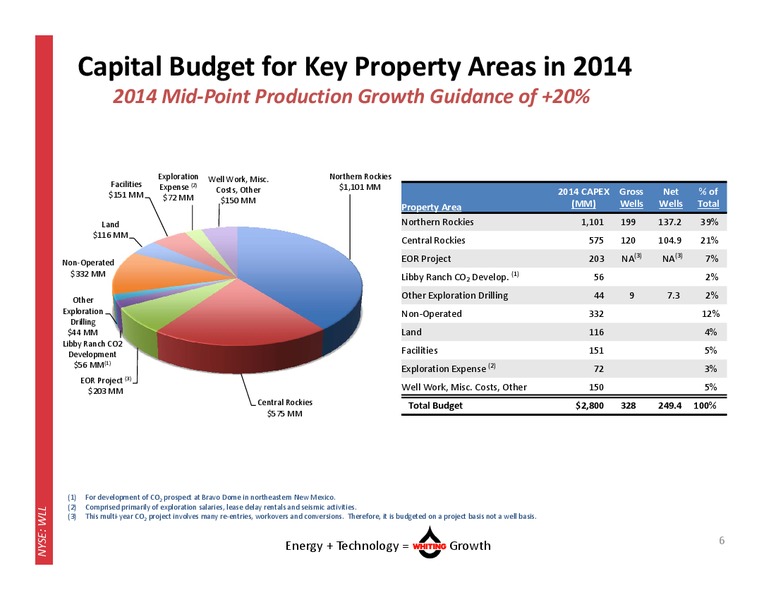This screenshot has width=776, height=600.
Task: Click footnote (2) about exploration salaries
Action: pos(212,507)
